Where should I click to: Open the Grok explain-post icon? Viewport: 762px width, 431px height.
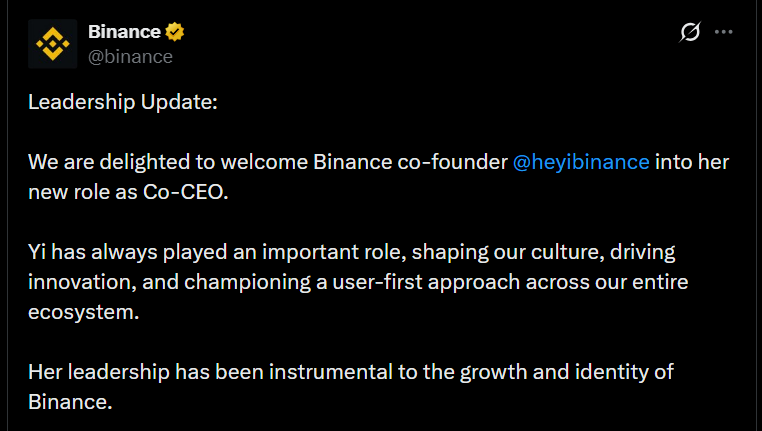click(x=690, y=33)
